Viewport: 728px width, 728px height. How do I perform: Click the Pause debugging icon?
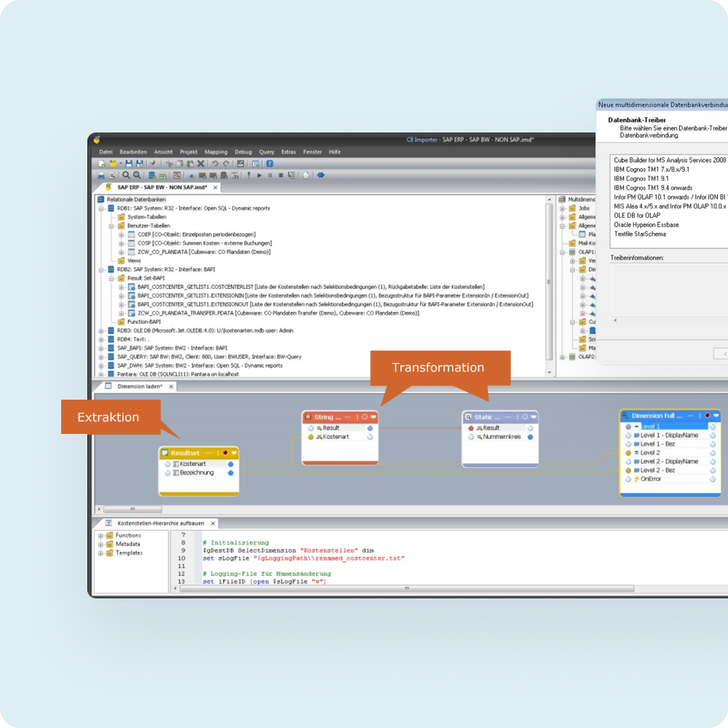click(x=270, y=175)
